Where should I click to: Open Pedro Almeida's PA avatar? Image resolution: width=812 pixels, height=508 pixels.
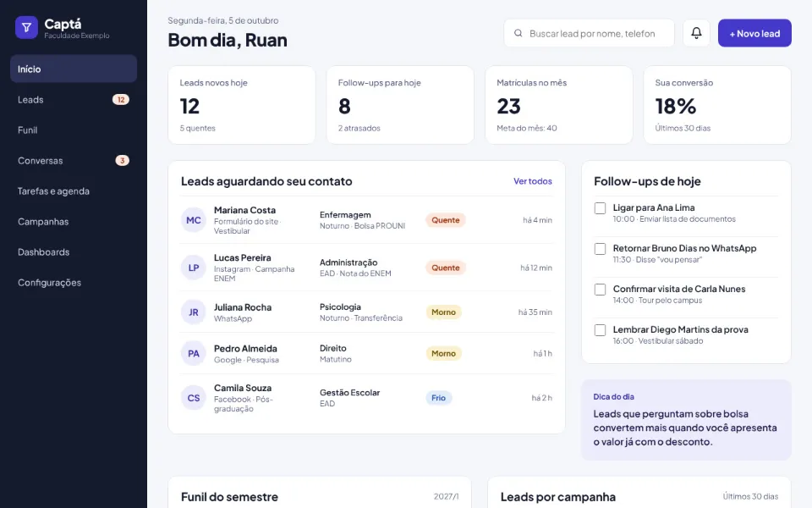pyautogui.click(x=193, y=354)
